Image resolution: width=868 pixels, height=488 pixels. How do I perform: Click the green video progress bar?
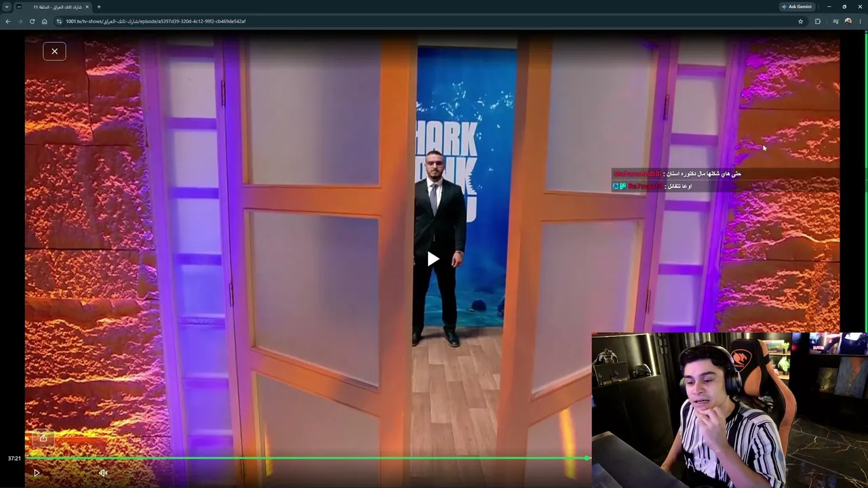[308, 459]
